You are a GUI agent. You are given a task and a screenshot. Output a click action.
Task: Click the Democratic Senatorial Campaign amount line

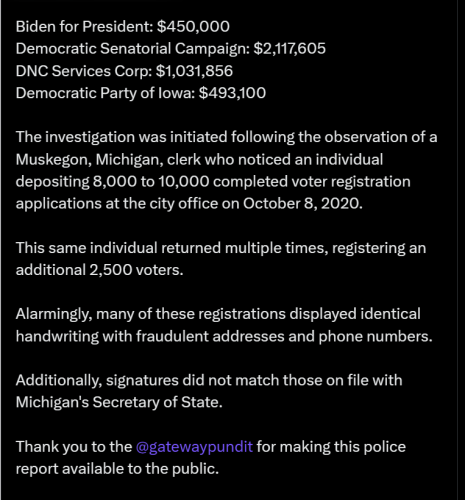click(x=171, y=49)
